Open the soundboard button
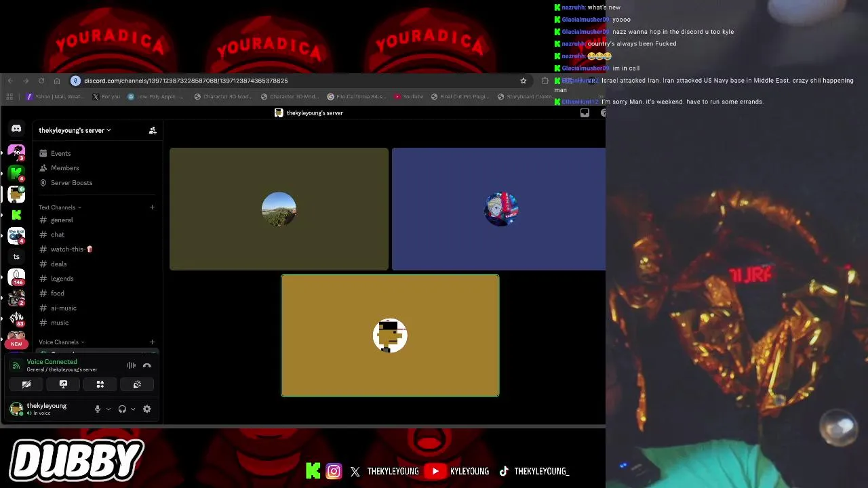868x488 pixels. click(x=137, y=384)
